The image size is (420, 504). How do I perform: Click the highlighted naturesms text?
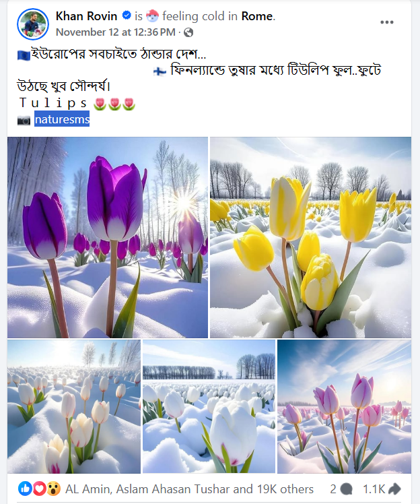click(62, 119)
